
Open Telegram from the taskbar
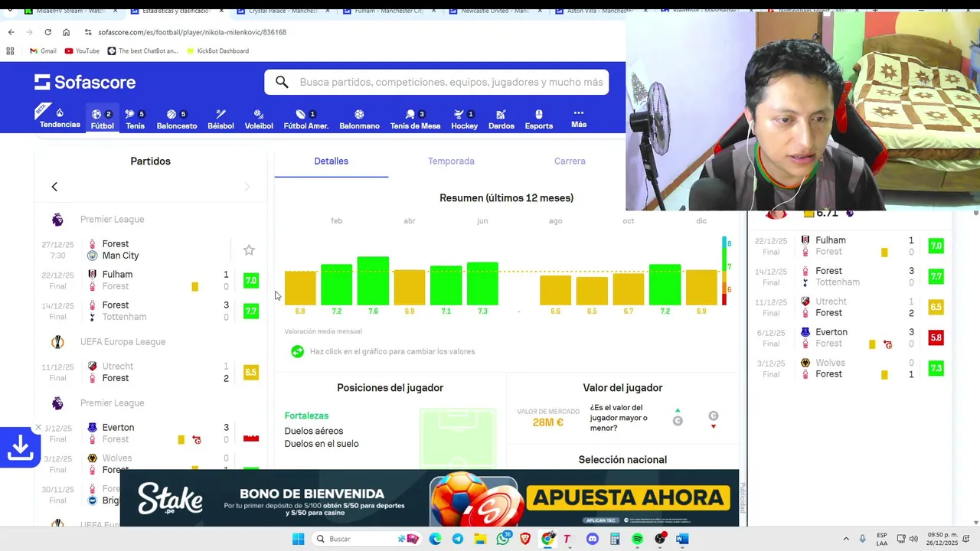point(457,539)
